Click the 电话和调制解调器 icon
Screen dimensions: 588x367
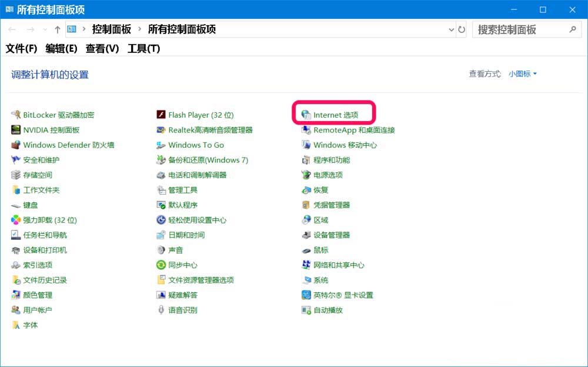tap(161, 175)
